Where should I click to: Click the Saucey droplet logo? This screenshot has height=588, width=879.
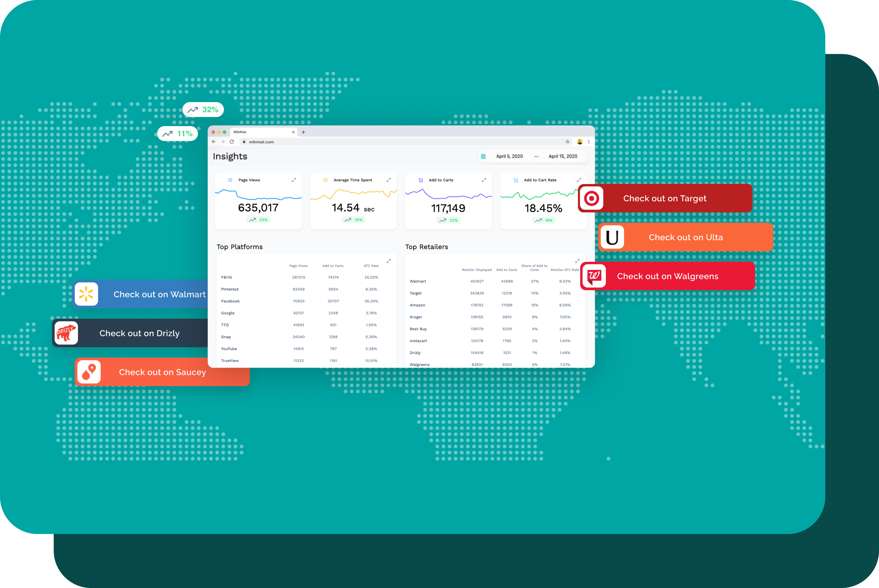coord(89,372)
